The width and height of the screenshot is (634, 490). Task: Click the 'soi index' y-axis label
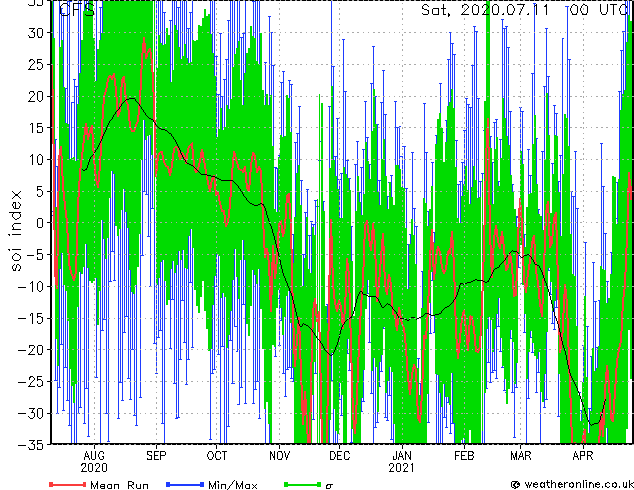click(17, 231)
